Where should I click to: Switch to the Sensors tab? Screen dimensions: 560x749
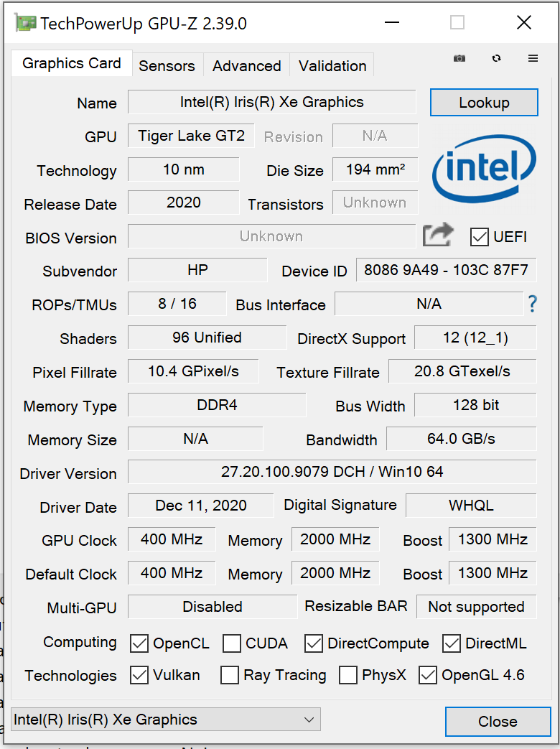[167, 65]
